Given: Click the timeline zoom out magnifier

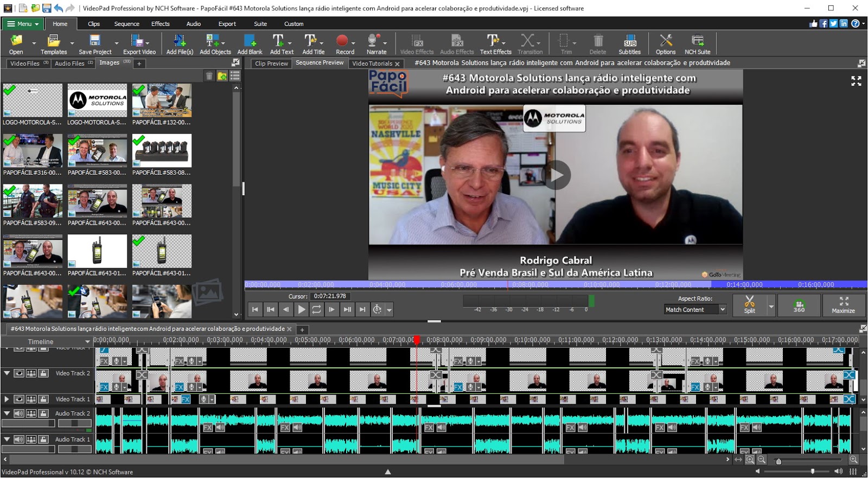Looking at the screenshot, I should pos(762,460).
